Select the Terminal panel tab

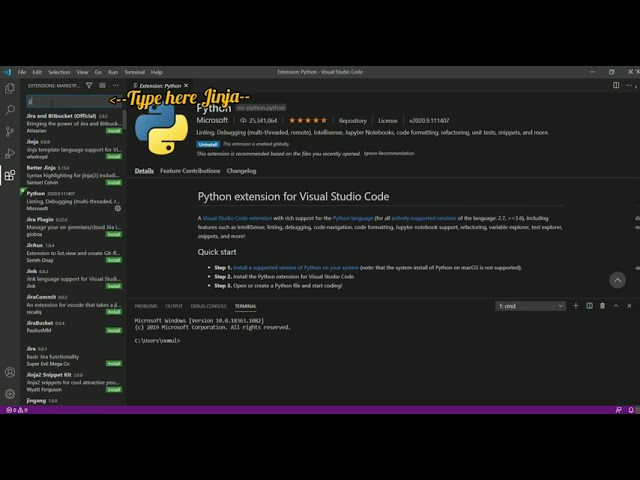(x=245, y=306)
